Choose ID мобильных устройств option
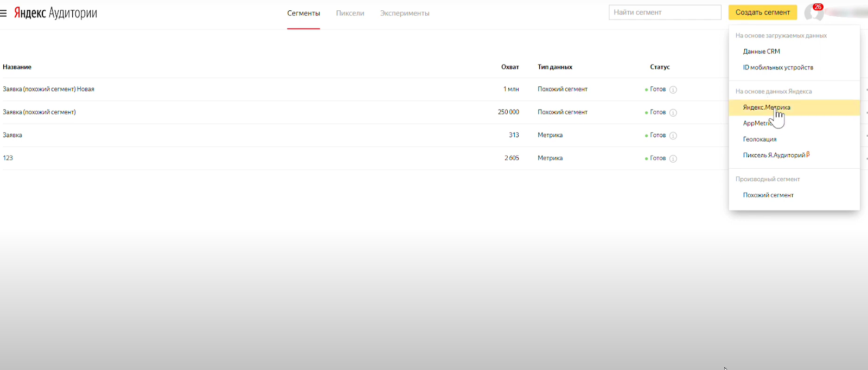Screen dimensions: 868x370 pyautogui.click(x=778, y=67)
